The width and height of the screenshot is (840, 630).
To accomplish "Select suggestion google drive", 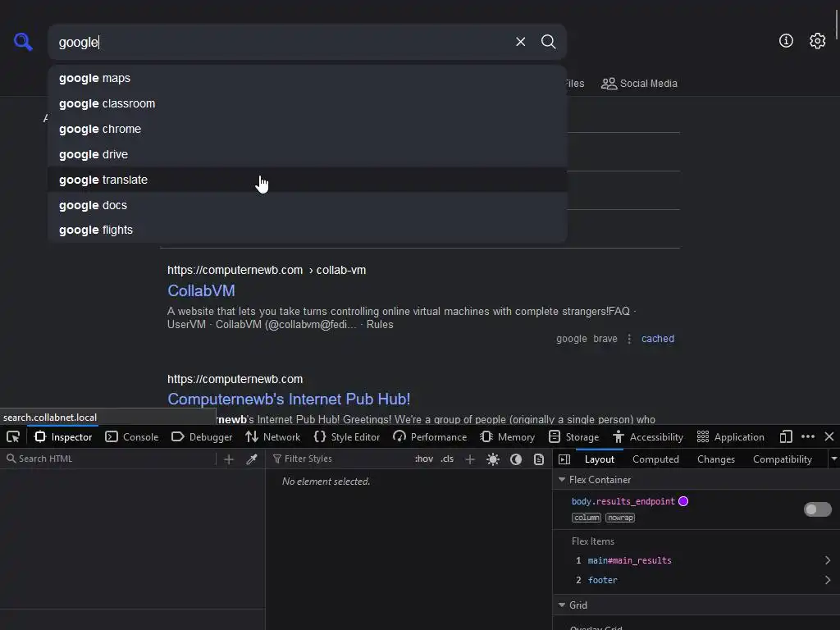I will tap(308, 154).
